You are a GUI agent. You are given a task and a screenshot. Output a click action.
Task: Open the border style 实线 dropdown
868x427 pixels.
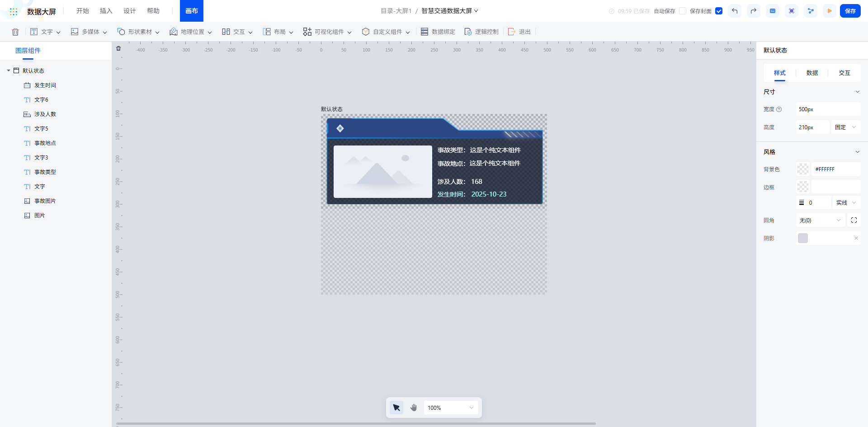coord(846,203)
